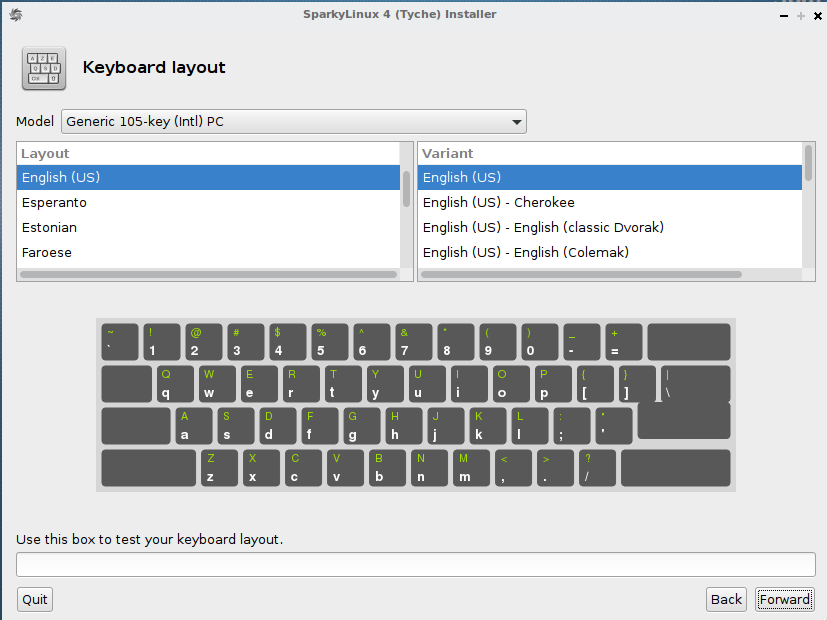
Task: Click the A key on keyboard preview
Action: click(194, 426)
